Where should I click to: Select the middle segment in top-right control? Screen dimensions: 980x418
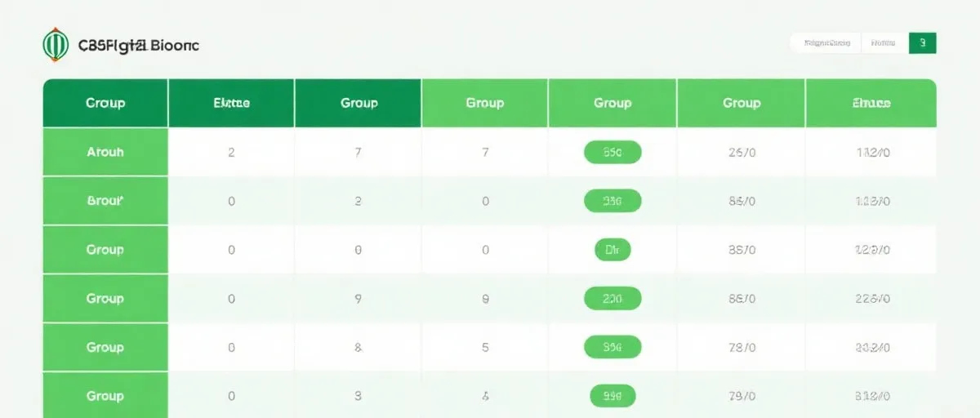click(884, 43)
